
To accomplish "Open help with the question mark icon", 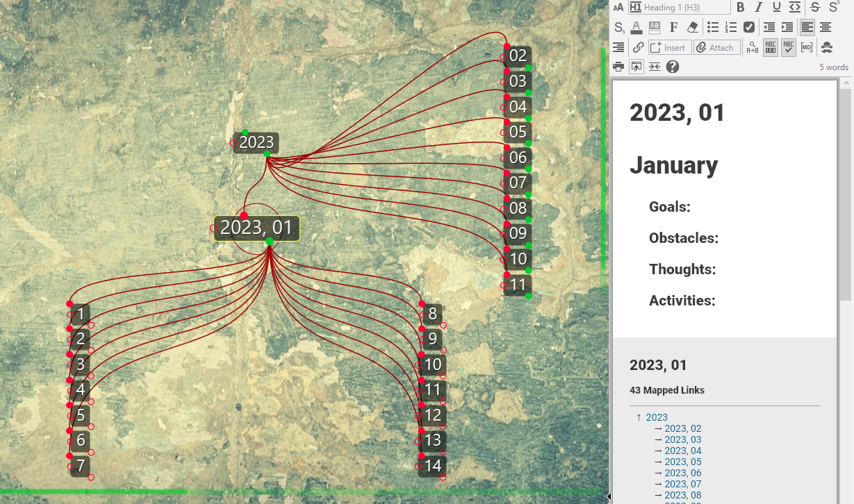I will [672, 67].
